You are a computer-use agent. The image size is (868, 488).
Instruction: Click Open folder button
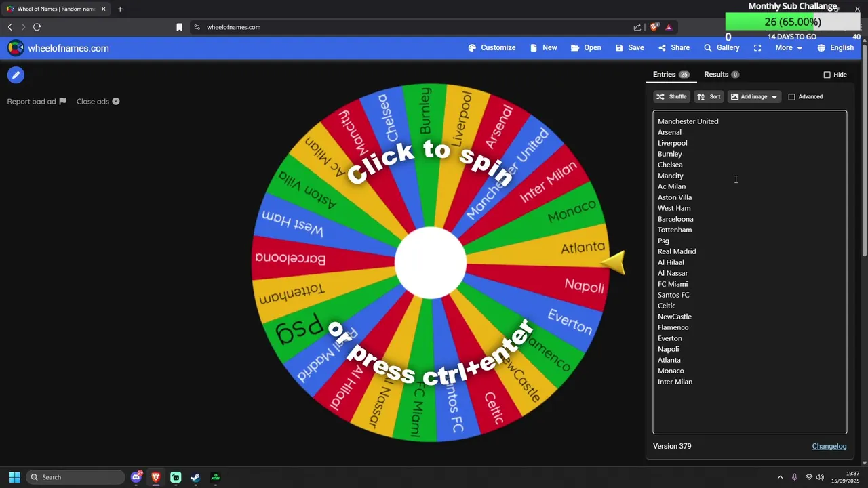pyautogui.click(x=586, y=48)
